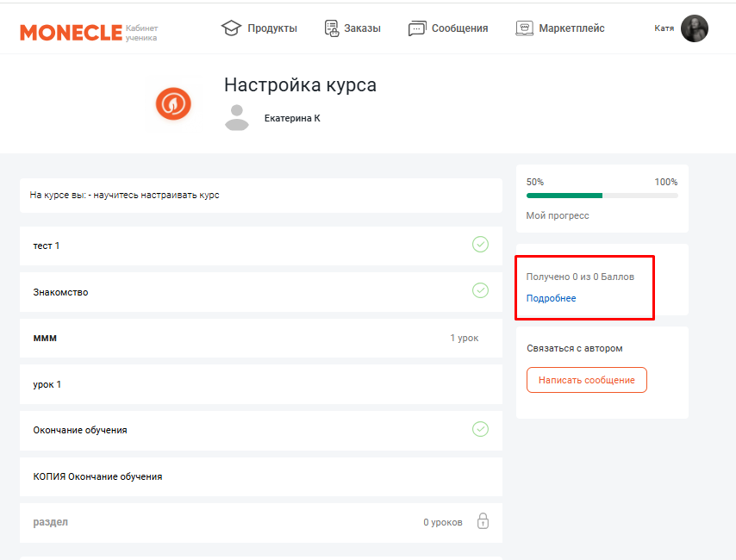Viewport: 736px width, 560px height.
Task: Click the checkmark on Знакомство lesson
Action: 480,291
